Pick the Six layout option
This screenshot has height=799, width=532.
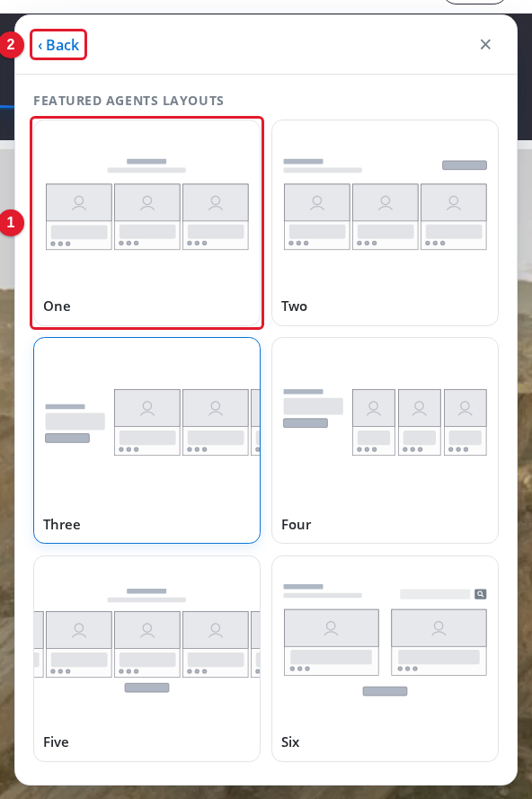[x=385, y=659]
